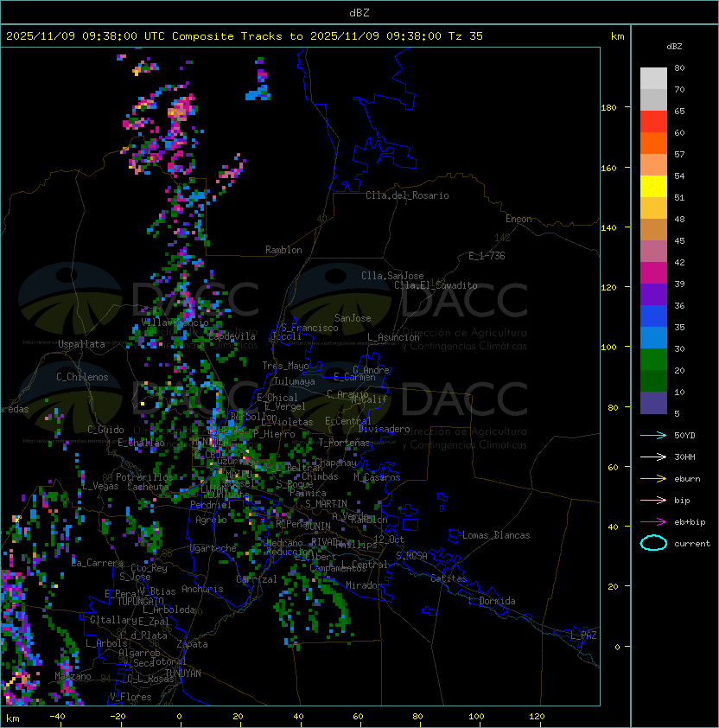Click the 'La_Carrera' map label
Image resolution: width=719 pixels, height=728 pixels.
coord(98,563)
